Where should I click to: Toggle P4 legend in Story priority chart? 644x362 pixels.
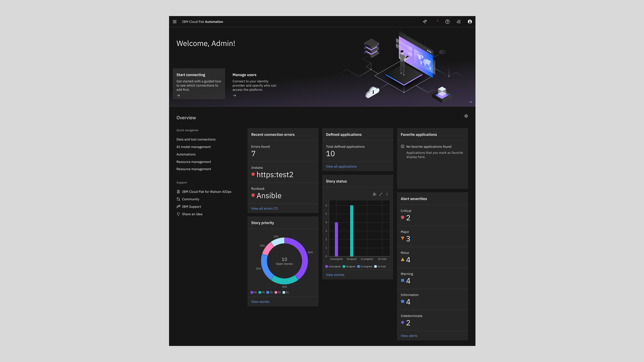pos(253,292)
